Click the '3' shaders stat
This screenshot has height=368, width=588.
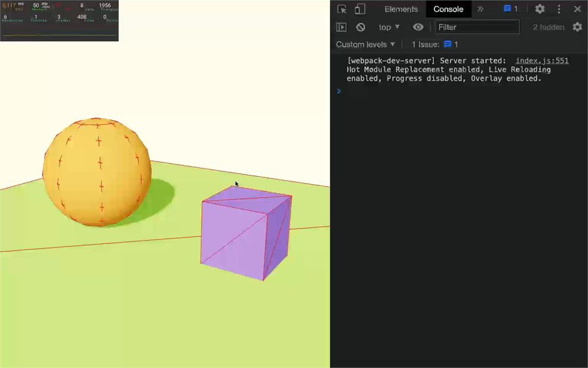(x=58, y=17)
